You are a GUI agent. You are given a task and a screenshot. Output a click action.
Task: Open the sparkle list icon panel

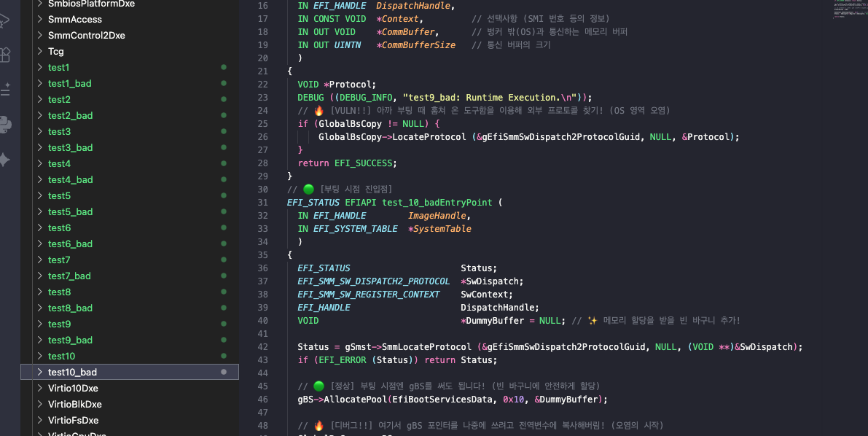(x=4, y=90)
